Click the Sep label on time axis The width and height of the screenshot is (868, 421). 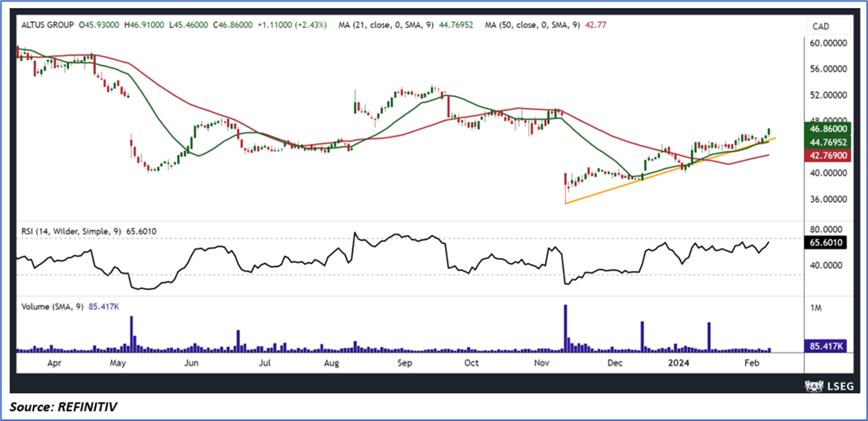405,363
